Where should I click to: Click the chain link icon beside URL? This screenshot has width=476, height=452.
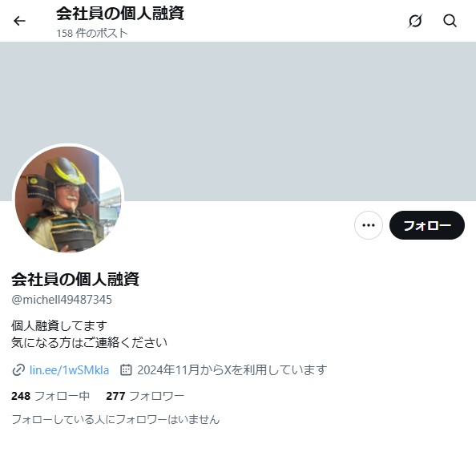click(18, 370)
